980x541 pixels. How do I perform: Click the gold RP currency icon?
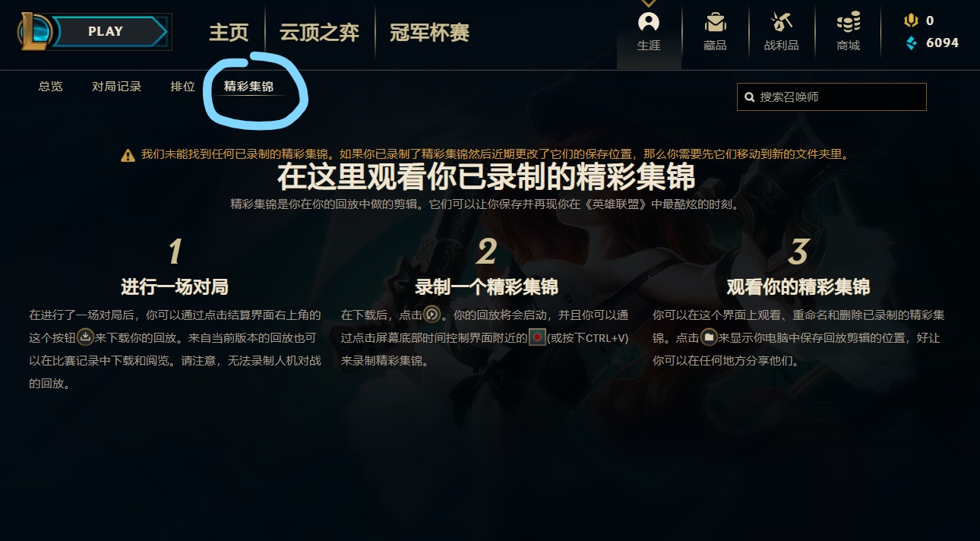click(x=911, y=21)
